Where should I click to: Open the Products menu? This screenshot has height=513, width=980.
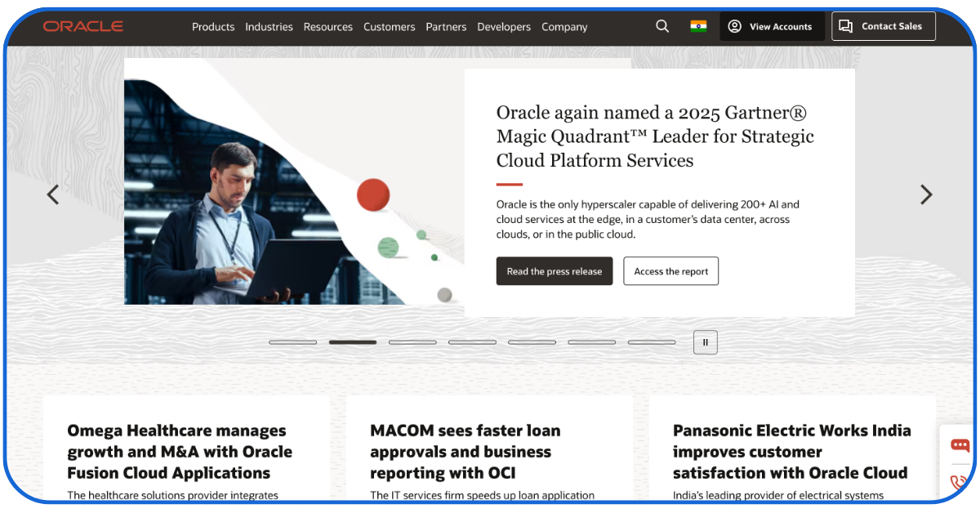point(213,27)
